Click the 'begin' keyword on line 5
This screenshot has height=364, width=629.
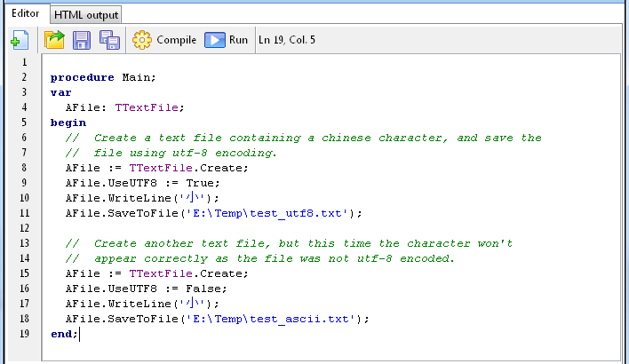coord(68,123)
